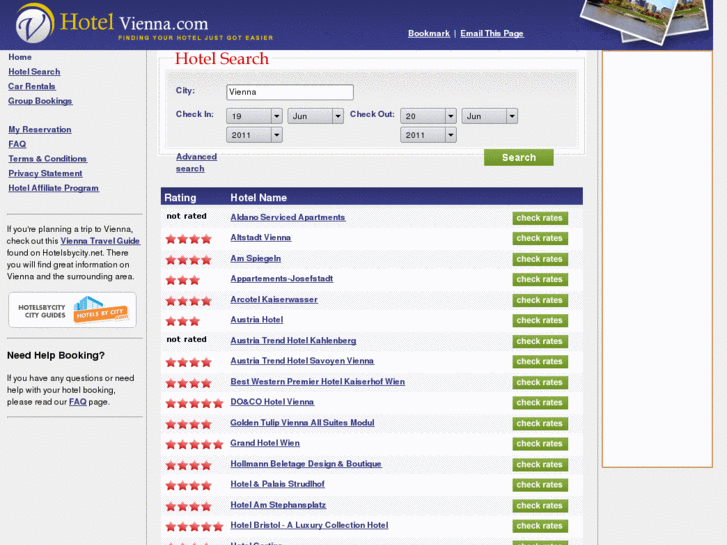727x545 pixels.
Task: Check rates for Grand Hotel Wien
Action: (x=540, y=444)
